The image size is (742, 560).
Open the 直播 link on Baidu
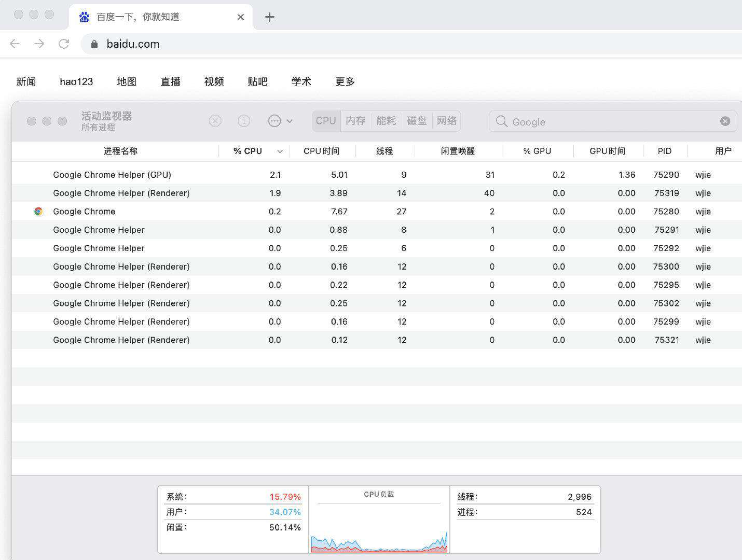[170, 81]
